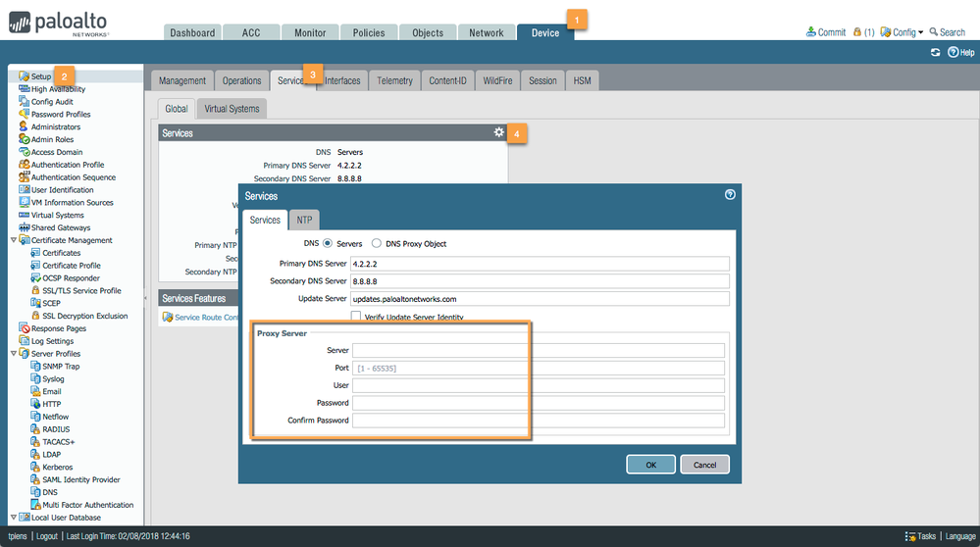Collapse the Certificate Management tree node
The height and width of the screenshot is (547, 980).
[13, 240]
